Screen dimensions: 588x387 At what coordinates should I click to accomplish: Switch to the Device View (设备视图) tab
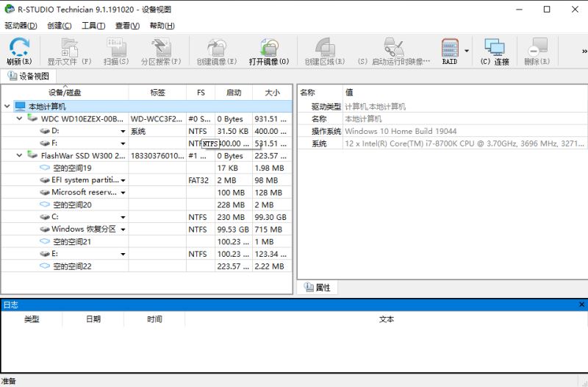29,77
